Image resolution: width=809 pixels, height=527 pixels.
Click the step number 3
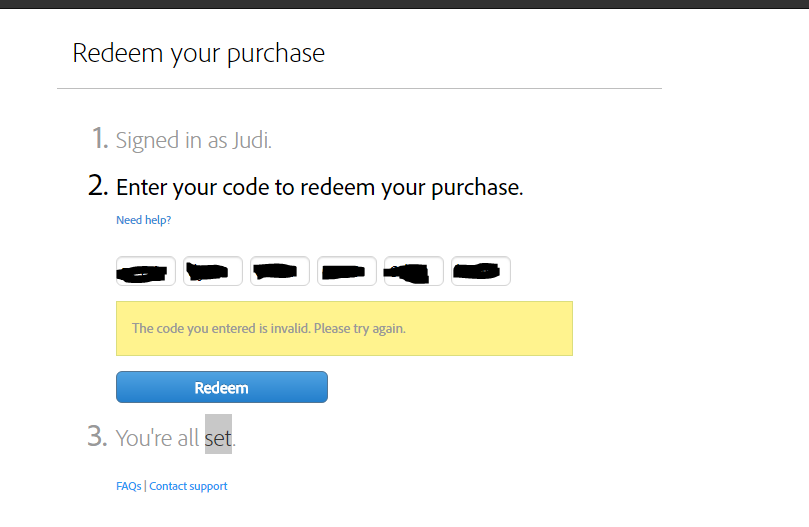tap(97, 437)
